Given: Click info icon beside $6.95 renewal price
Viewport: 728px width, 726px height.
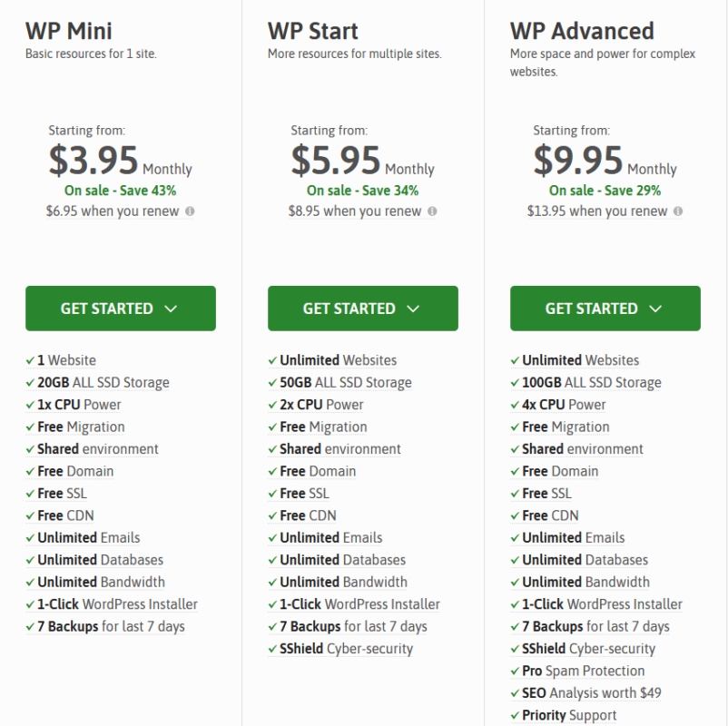Looking at the screenshot, I should 190,211.
